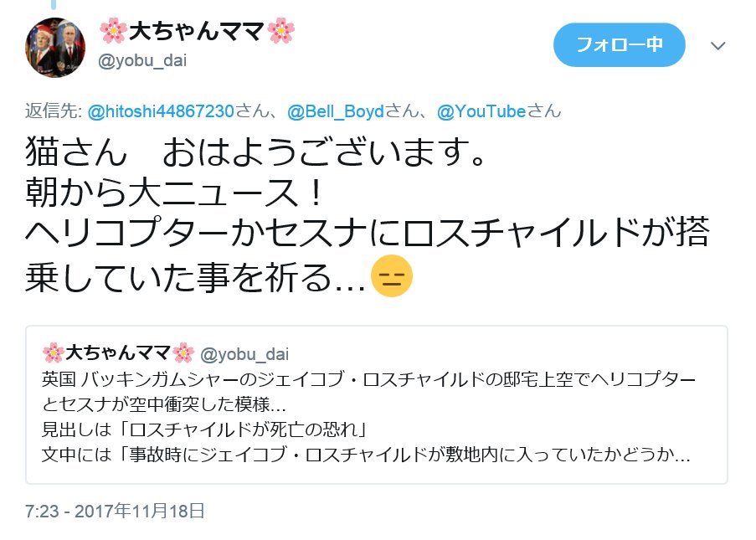Open the @hitoshi44867230 mention link
The image size is (756, 540).
point(161,111)
